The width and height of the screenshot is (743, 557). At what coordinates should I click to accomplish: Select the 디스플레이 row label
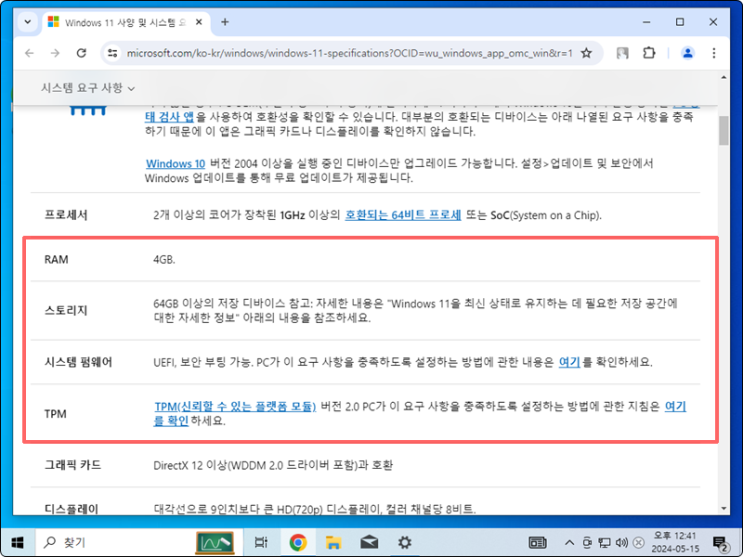72,509
